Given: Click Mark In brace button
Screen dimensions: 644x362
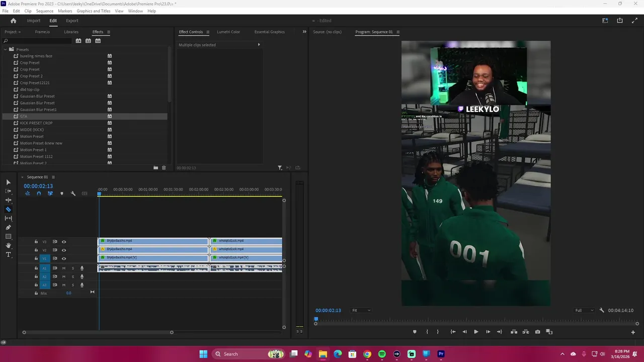Looking at the screenshot, I should [427, 332].
